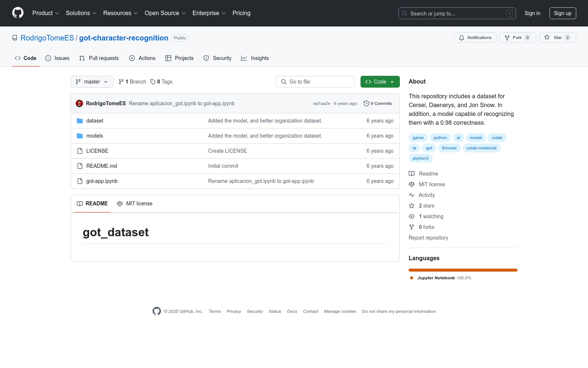Screen dimensions: 588x368
Task: Click the python topic tag
Action: 440,138
